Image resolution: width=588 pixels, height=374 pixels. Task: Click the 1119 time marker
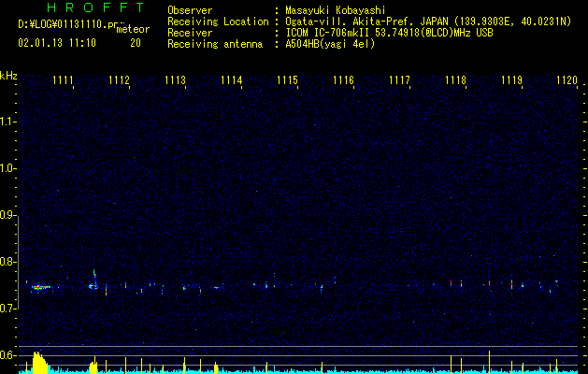click(x=512, y=80)
